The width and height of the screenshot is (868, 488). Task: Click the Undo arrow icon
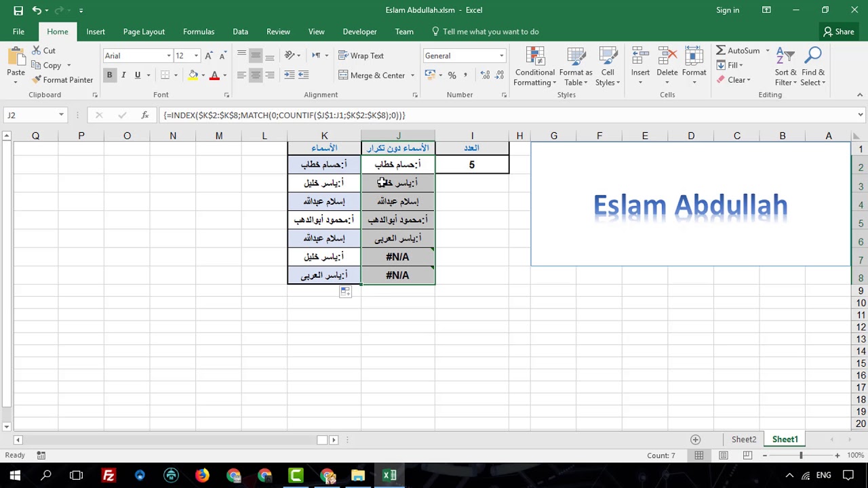click(37, 10)
